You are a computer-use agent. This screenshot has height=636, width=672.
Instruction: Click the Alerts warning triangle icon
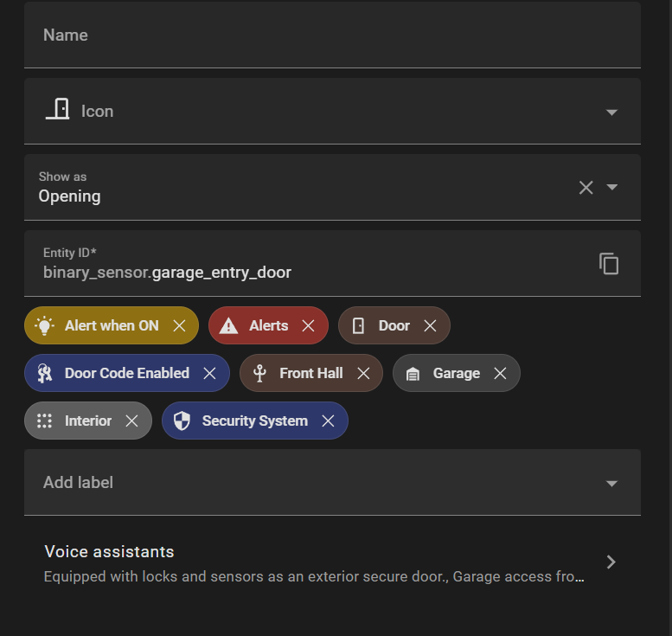coord(228,326)
